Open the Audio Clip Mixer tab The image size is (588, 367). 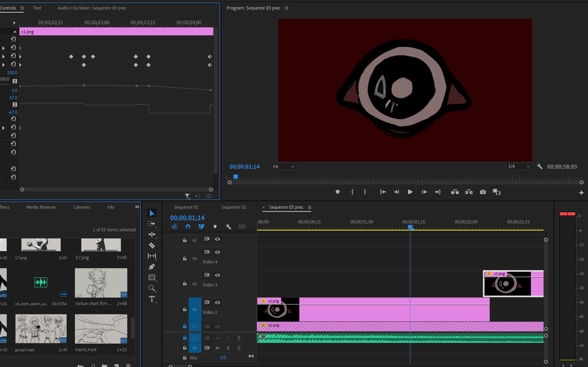click(x=92, y=8)
